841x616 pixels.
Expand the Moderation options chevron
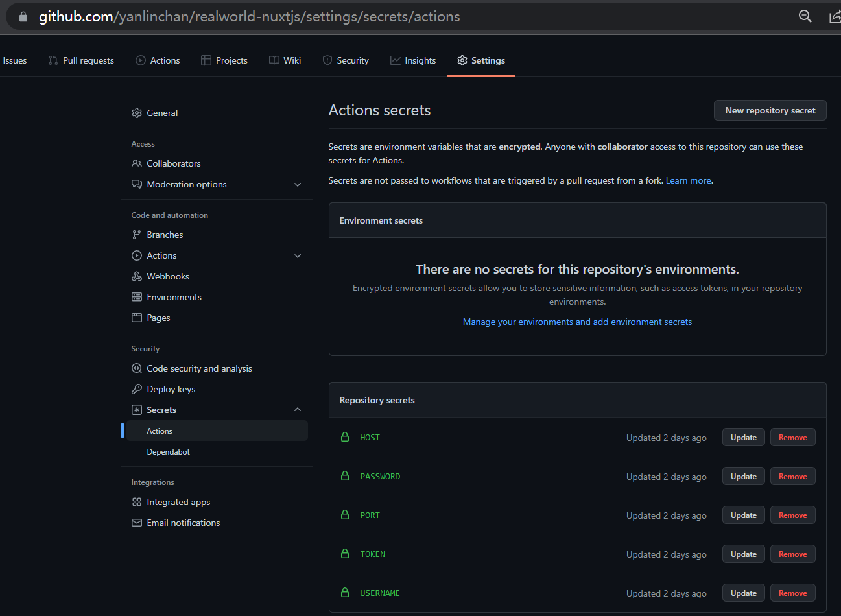(x=298, y=185)
